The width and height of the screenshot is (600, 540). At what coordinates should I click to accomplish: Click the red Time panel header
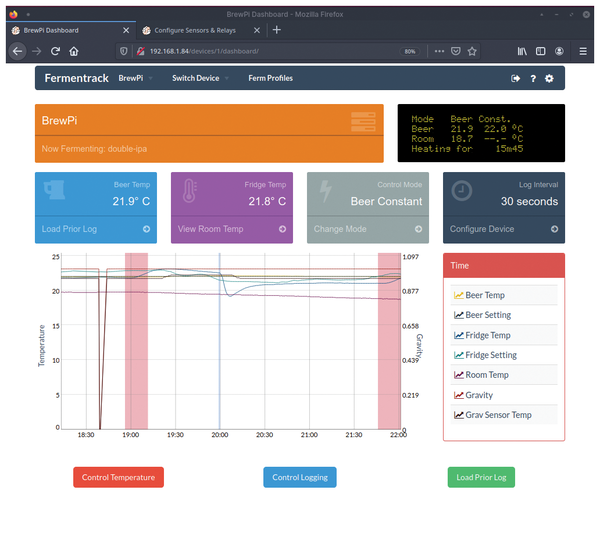point(504,266)
